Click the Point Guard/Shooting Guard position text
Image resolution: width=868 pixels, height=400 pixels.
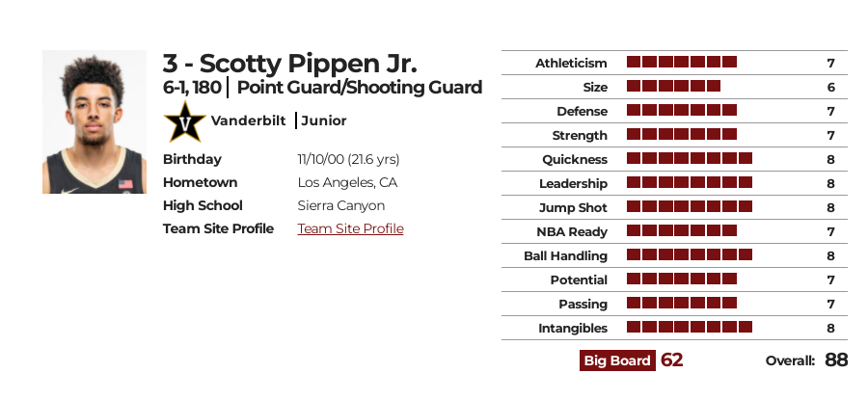360,88
